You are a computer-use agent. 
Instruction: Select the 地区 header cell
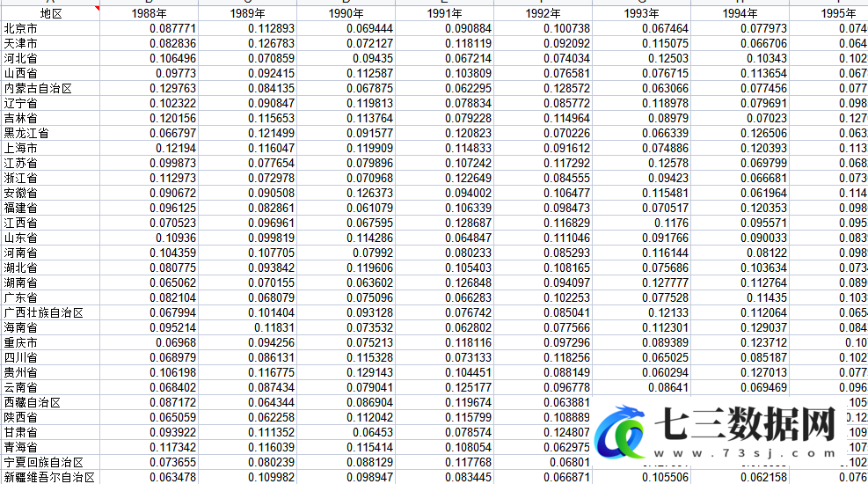click(50, 14)
